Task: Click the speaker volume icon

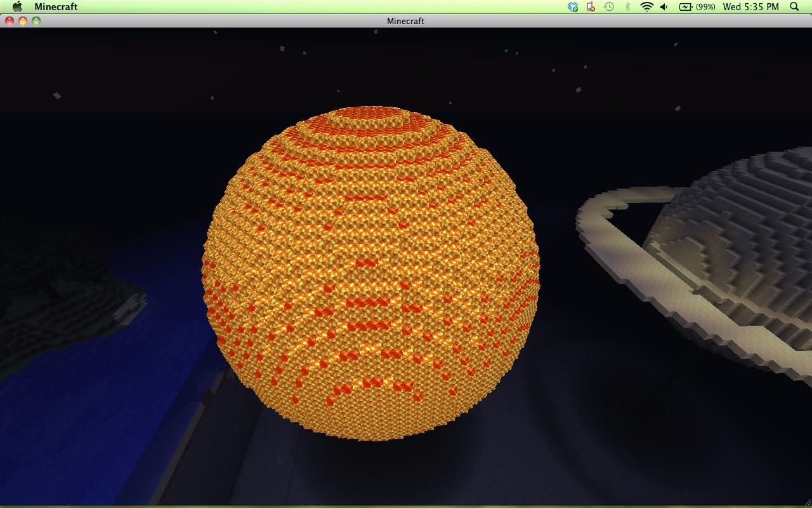Action: coord(664,7)
